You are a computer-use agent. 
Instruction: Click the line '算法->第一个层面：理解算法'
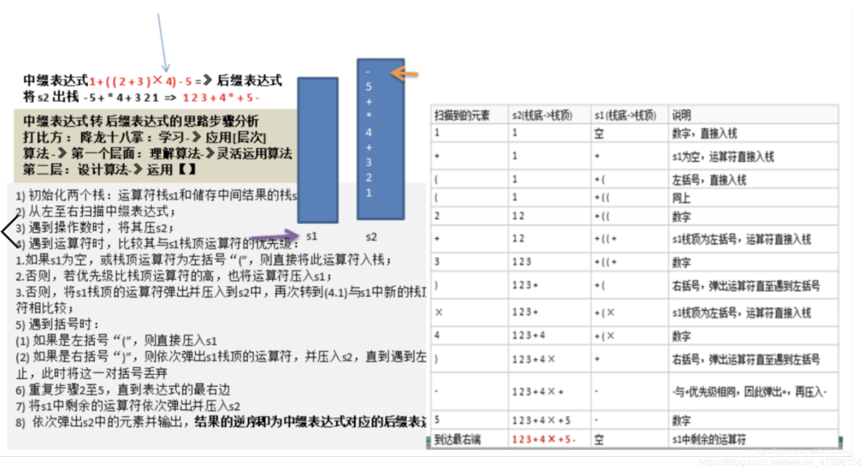pos(157,154)
